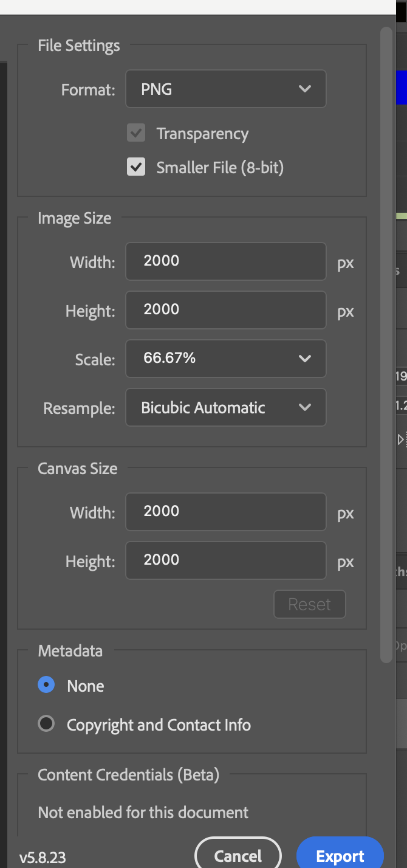Disable the Smaller File (8-bit) checkbox

click(135, 167)
